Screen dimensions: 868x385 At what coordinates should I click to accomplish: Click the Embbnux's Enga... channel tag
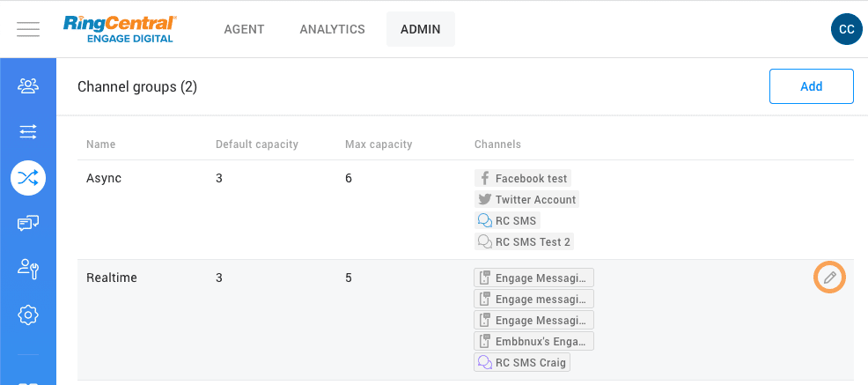click(533, 341)
